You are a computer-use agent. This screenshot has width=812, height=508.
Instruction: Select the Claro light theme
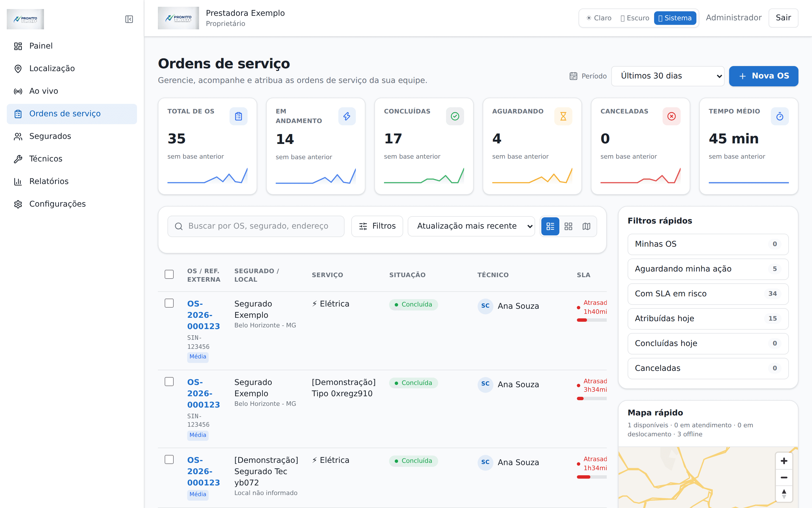598,18
